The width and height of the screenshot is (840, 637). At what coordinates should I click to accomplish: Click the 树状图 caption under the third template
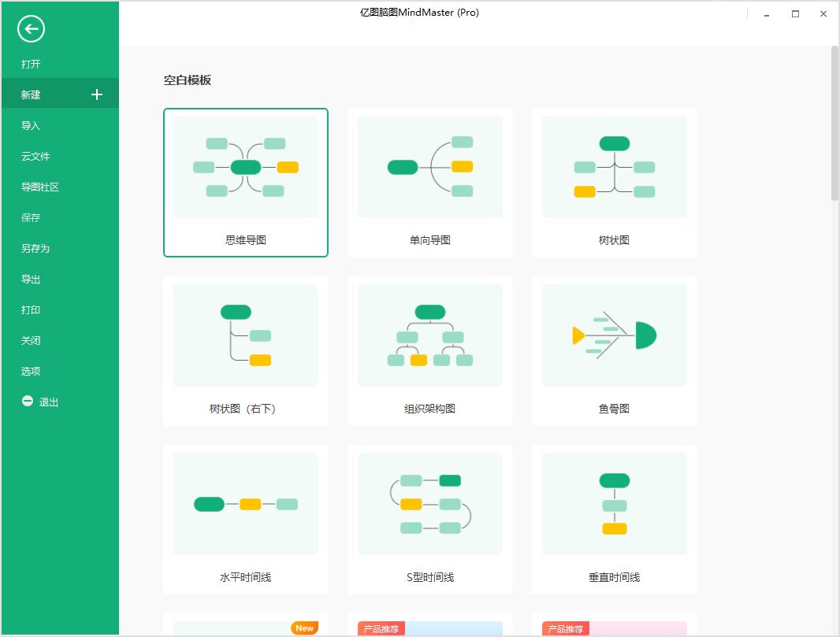(x=615, y=240)
